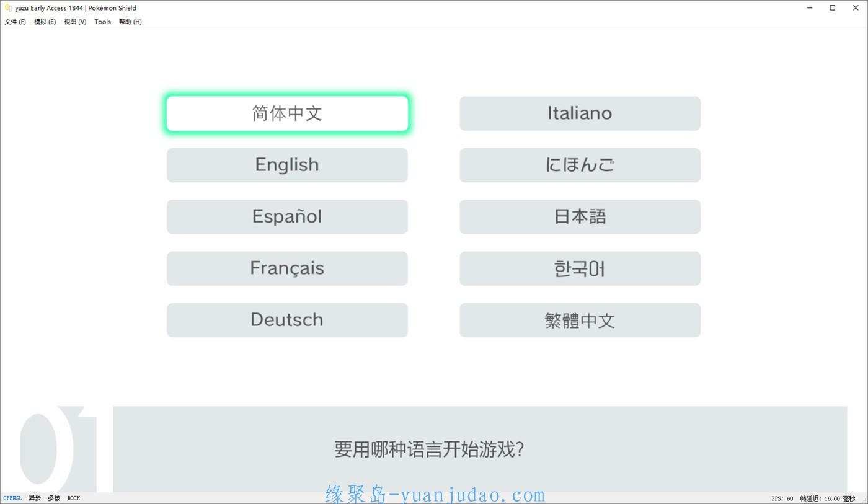Screen dimensions: 868x504
Task: Open the 文件 (F) menu
Action: 15,22
